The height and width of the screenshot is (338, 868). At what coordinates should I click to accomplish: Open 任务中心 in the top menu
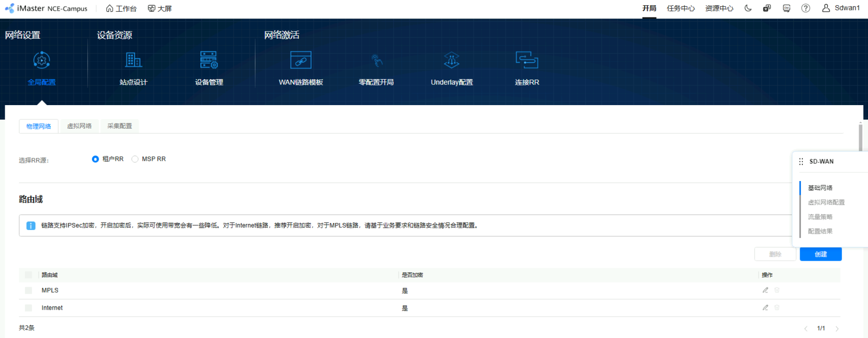[x=680, y=8]
